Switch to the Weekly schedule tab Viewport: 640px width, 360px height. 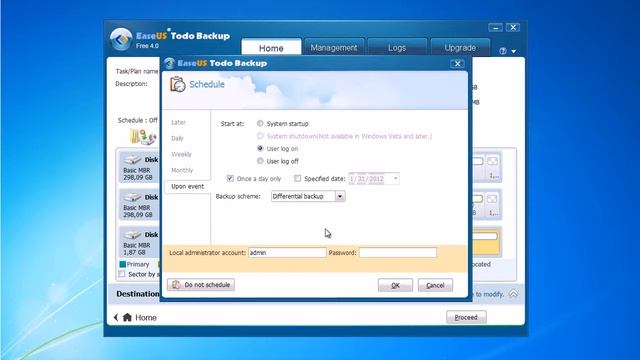(x=182, y=154)
